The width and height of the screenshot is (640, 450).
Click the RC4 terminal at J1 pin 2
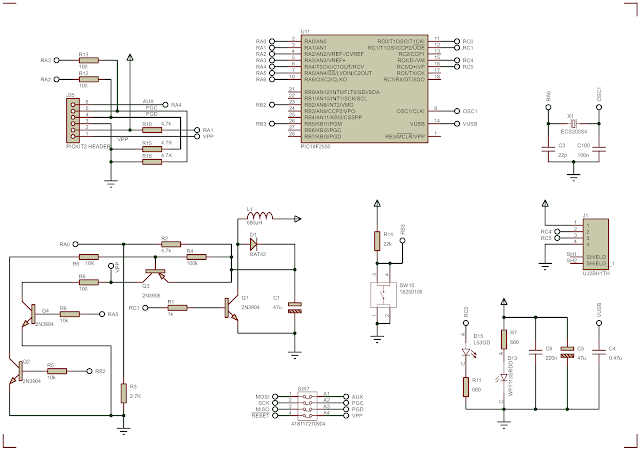point(558,232)
